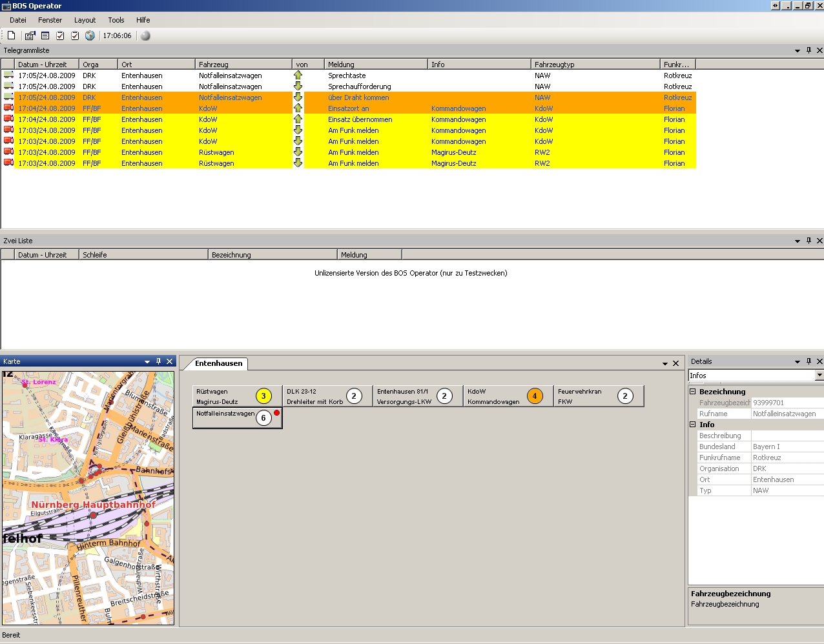
Task: Click fire truck icon of Einsatz übernommen row
Action: [8, 119]
